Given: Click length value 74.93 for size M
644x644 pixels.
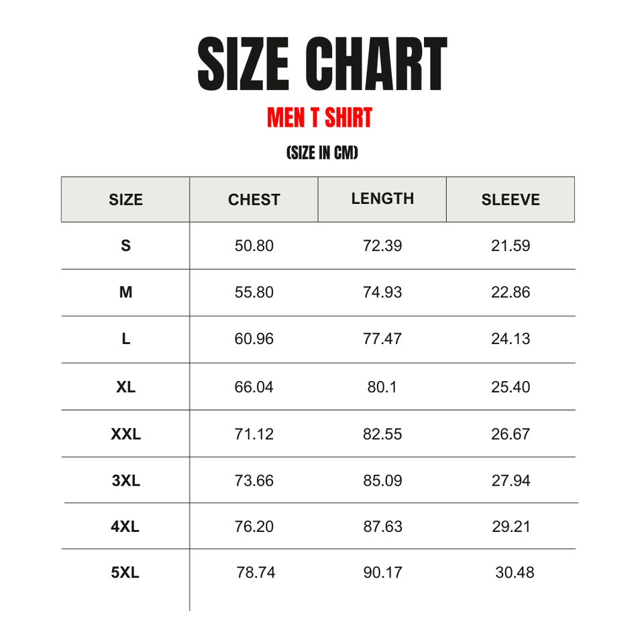Looking at the screenshot, I should tap(382, 292).
